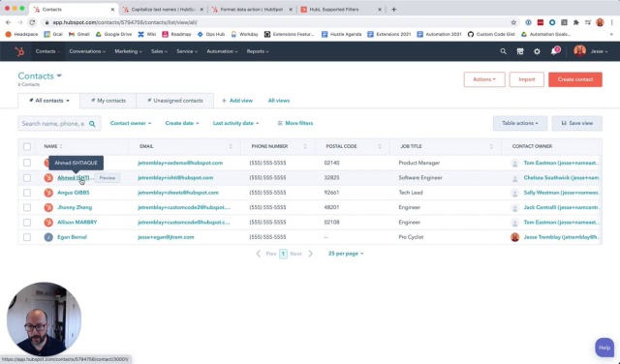Open the Create date filter dropdown
The width and height of the screenshot is (620, 364).
click(x=182, y=123)
